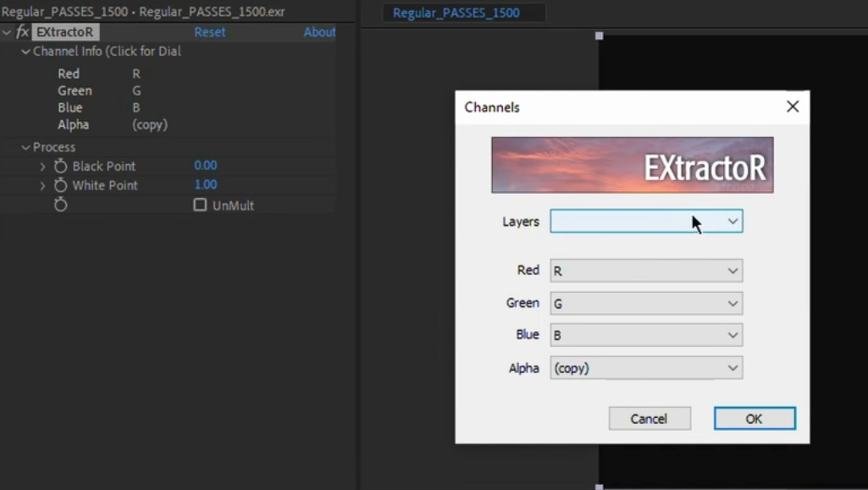Open the Green channel dropdown
The image size is (868, 490).
pos(647,304)
